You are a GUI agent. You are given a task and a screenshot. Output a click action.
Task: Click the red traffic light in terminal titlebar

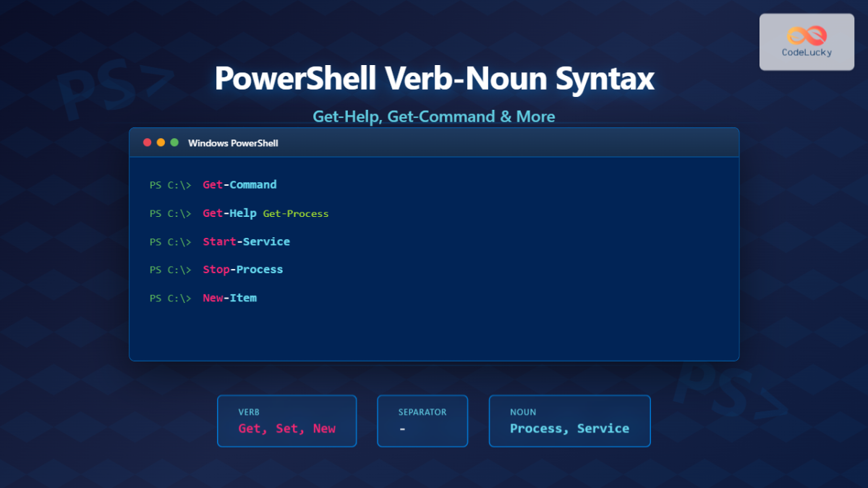[147, 142]
